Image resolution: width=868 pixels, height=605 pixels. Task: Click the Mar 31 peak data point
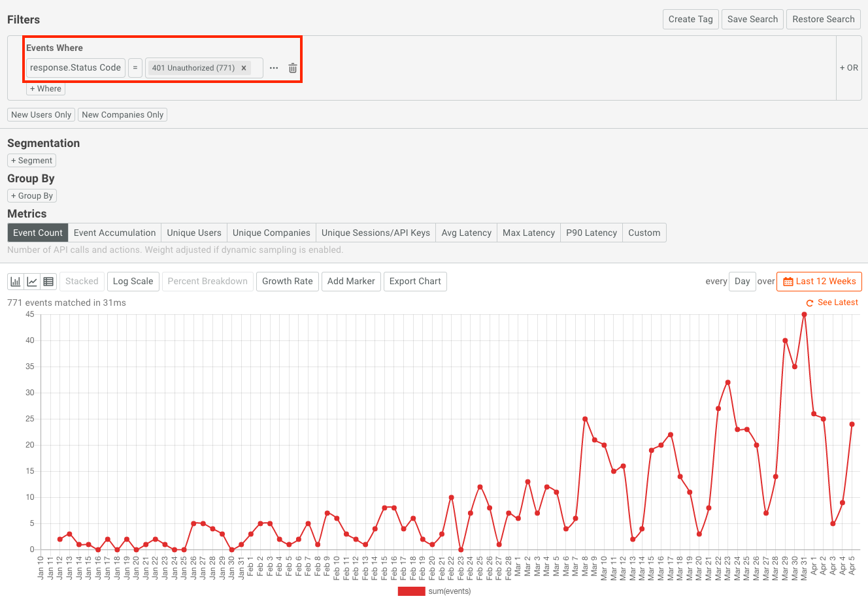(x=804, y=315)
